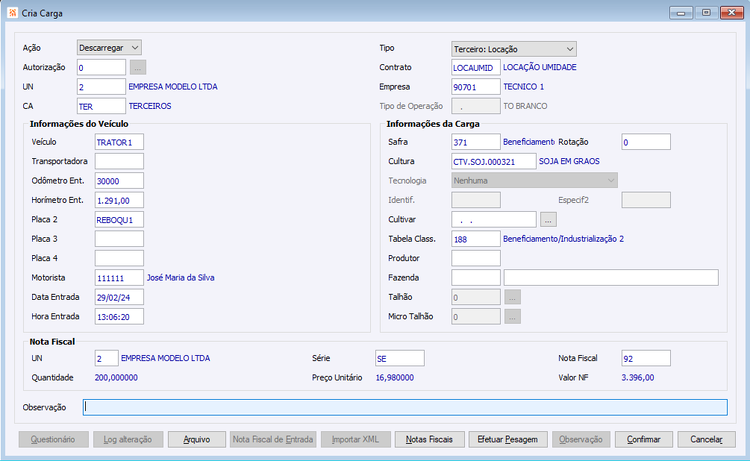Click the empty Transportadora field
Screen dimensions: 750x461
(x=119, y=161)
